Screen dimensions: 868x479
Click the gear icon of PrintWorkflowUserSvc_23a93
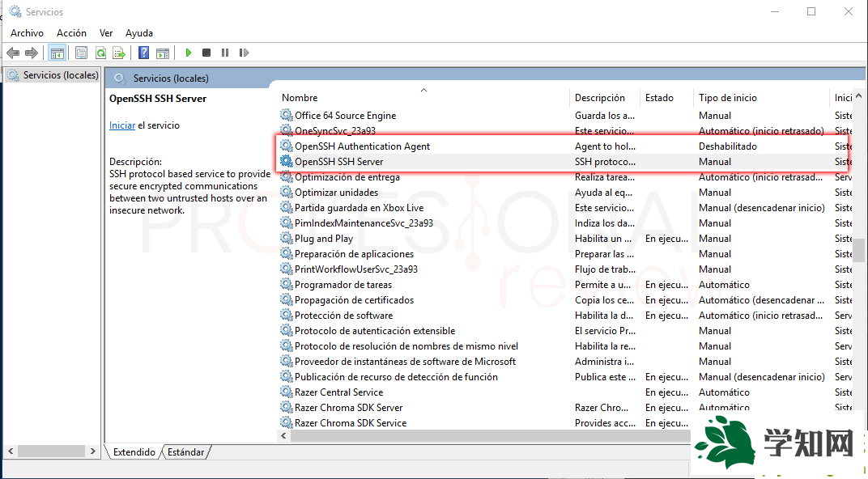286,269
